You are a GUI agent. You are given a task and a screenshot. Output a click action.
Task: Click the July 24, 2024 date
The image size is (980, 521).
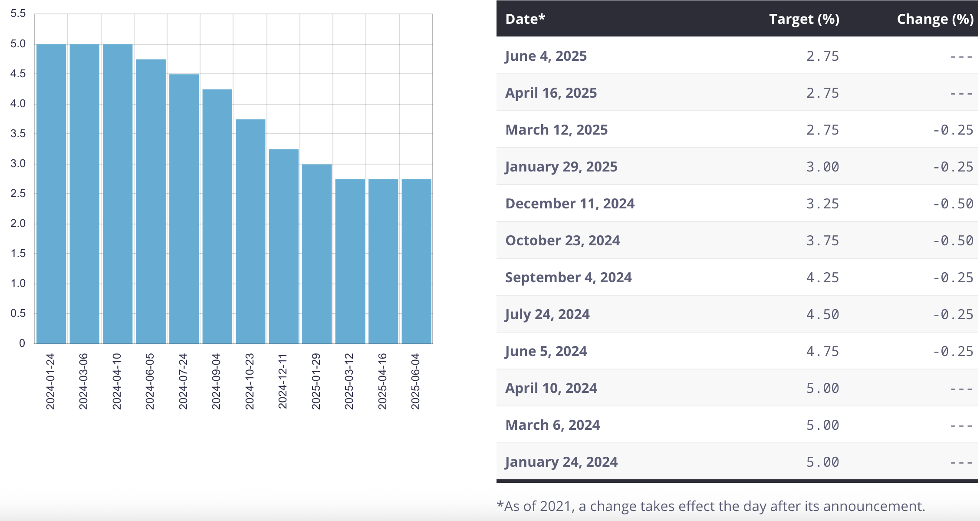pos(547,314)
